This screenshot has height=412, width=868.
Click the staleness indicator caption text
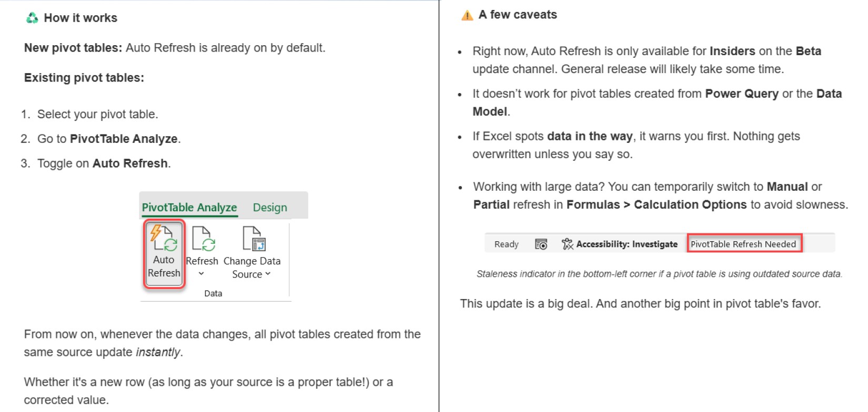(659, 274)
